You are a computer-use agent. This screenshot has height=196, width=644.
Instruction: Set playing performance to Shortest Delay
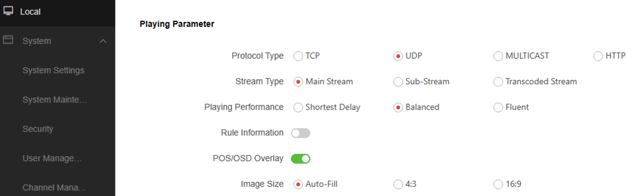[x=298, y=107]
